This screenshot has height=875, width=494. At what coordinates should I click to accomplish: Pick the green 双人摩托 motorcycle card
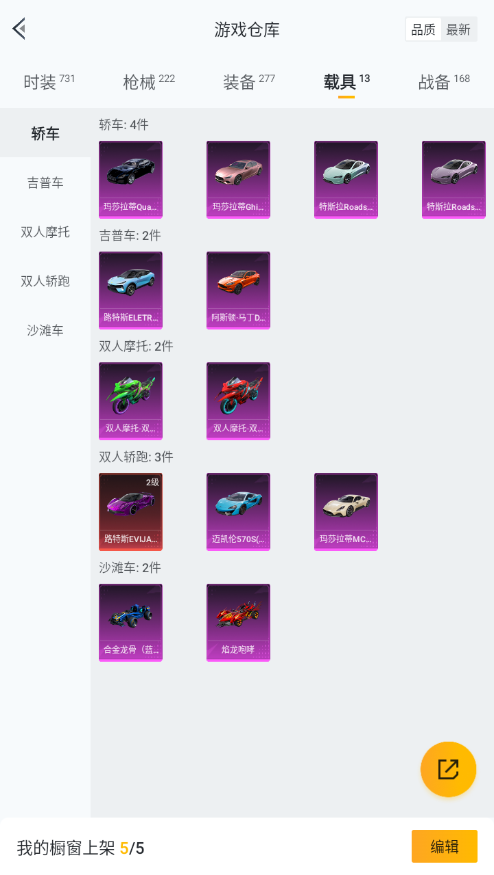point(131,401)
